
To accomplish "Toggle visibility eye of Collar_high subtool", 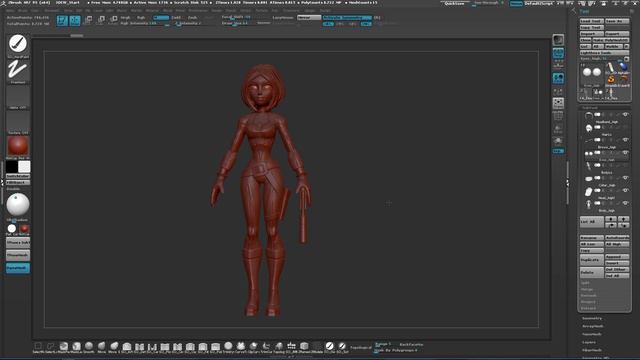I will 625,178.
